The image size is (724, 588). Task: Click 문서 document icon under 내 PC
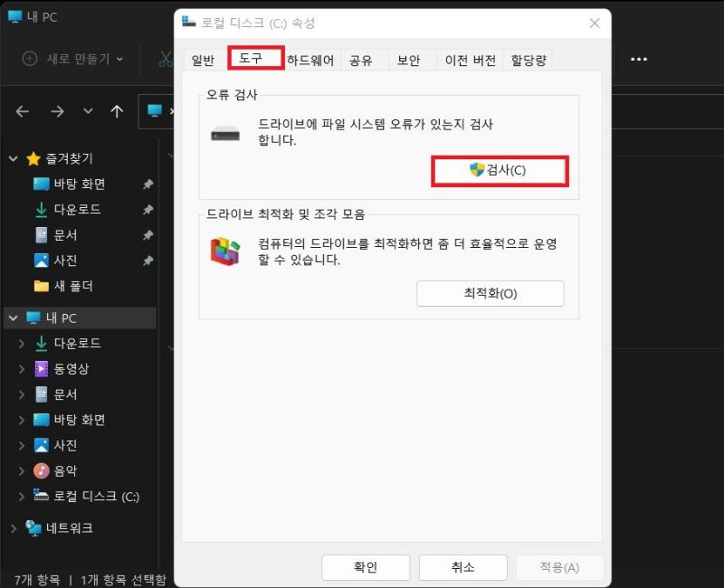(41, 394)
